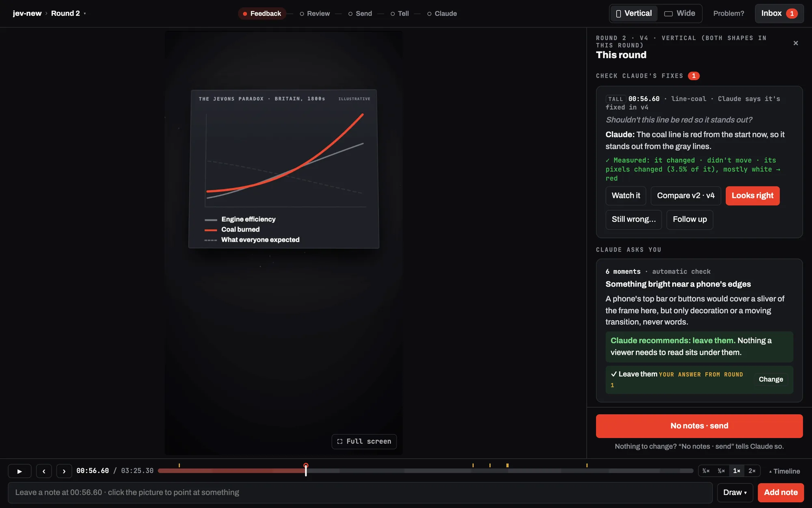
Task: Switch to Wide layout
Action: 680,13
